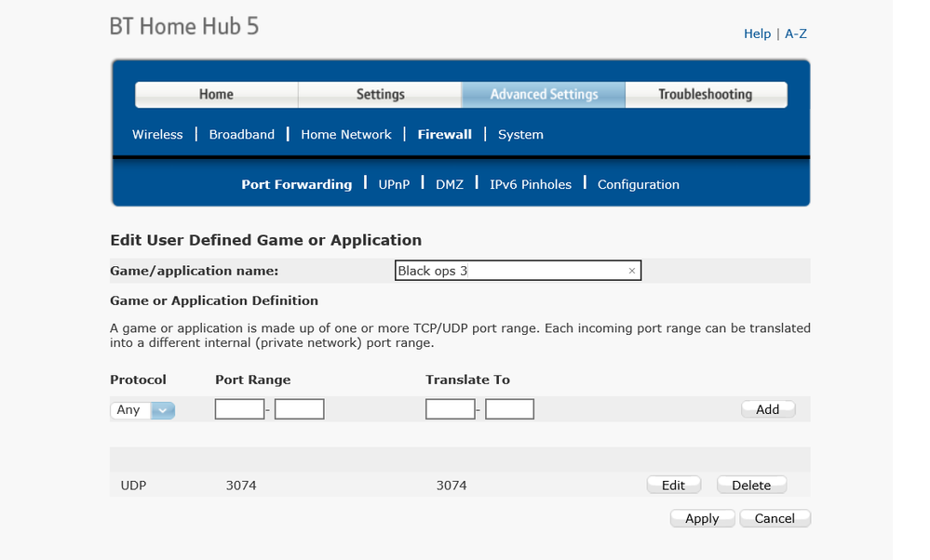Delete the UDP 3074 rule
Image resolution: width=930 pixels, height=560 pixels.
coord(751,486)
